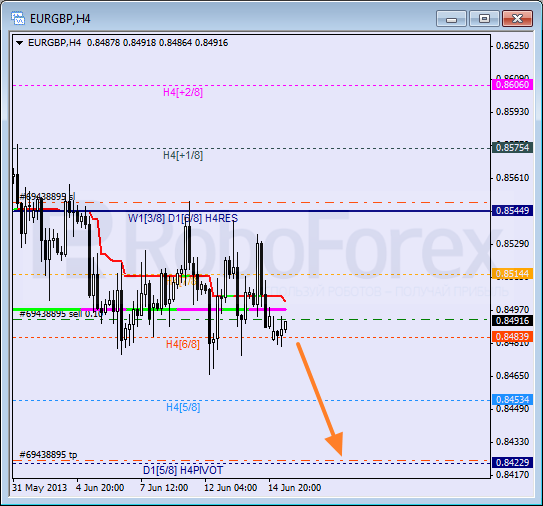543x506 pixels.
Task: Click the orange-red 0.84839 price tag
Action: tap(512, 337)
